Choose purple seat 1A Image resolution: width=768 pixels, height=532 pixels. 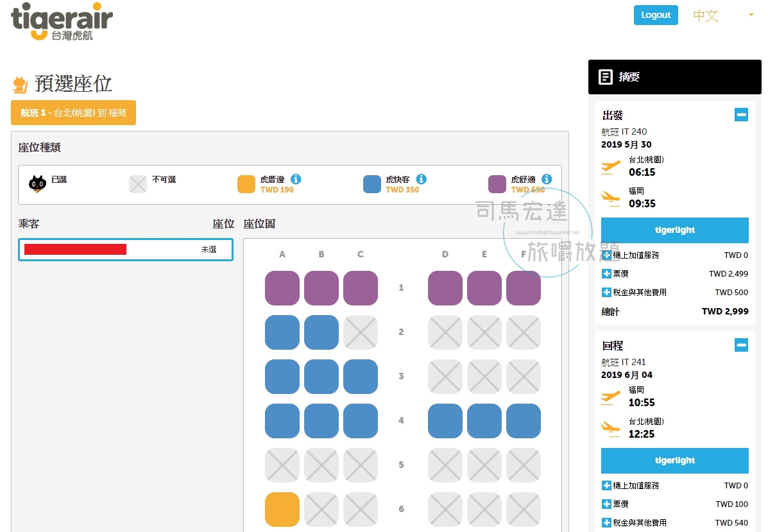point(282,288)
